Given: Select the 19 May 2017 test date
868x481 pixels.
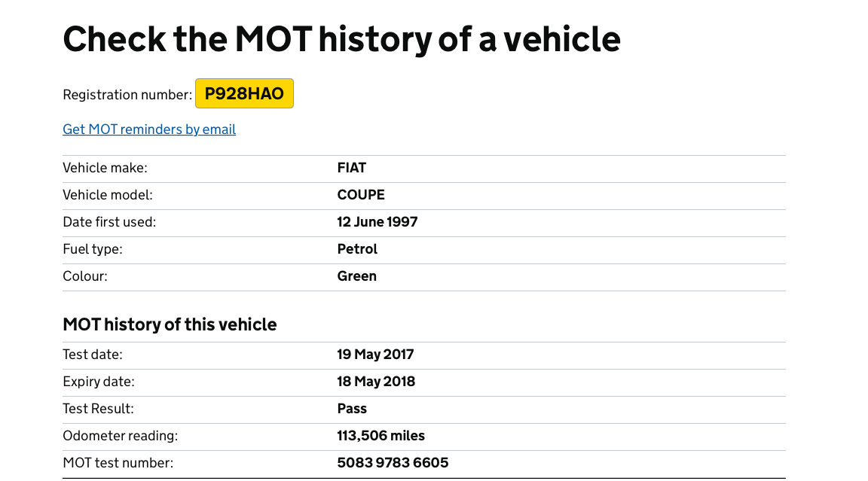Looking at the screenshot, I should pos(375,355).
